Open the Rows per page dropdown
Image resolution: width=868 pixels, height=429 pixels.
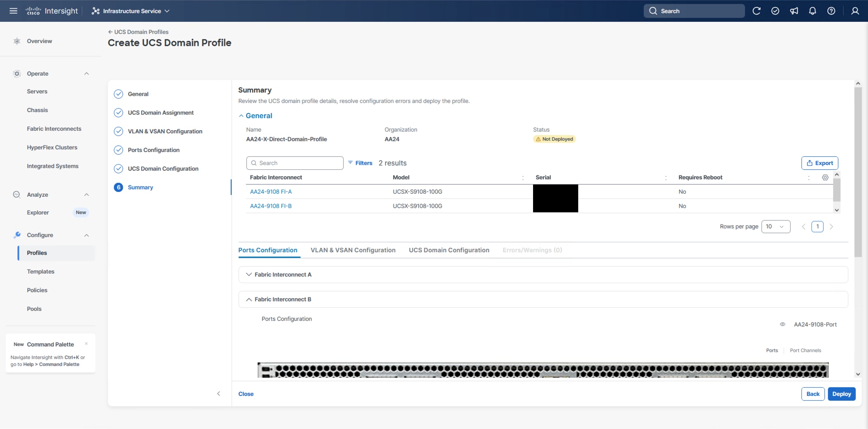pyautogui.click(x=776, y=226)
